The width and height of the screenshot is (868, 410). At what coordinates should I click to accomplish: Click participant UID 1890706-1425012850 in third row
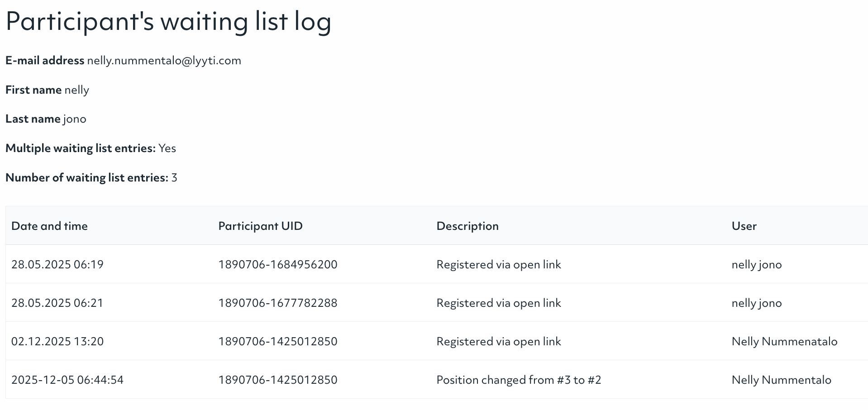(x=277, y=341)
